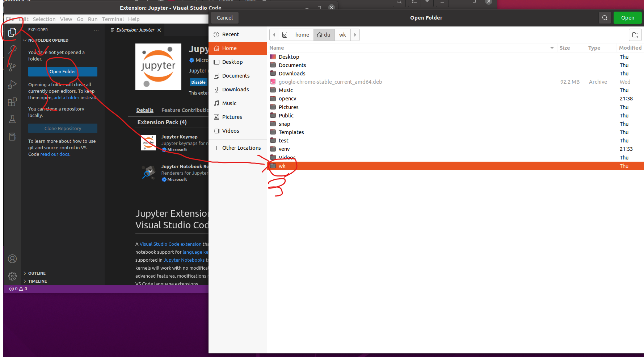The width and height of the screenshot is (644, 357).
Task: Click the errors and warnings status bar indicator
Action: 18,289
